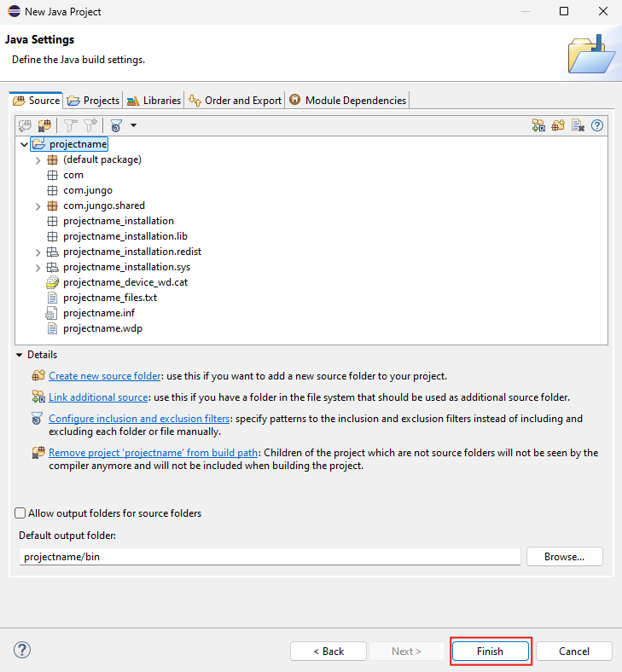Image resolution: width=622 pixels, height=672 pixels.
Task: Select the projectname_device_wd.cat file
Action: tap(125, 282)
